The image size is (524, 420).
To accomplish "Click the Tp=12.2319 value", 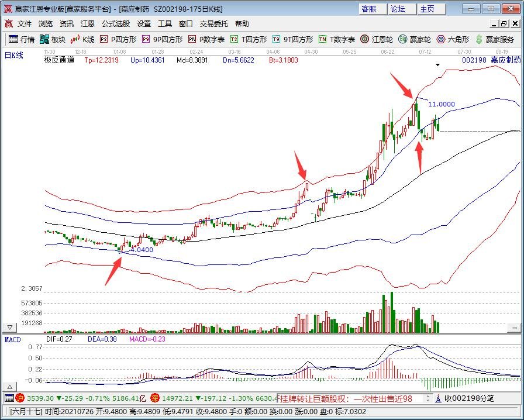I will pos(101,60).
